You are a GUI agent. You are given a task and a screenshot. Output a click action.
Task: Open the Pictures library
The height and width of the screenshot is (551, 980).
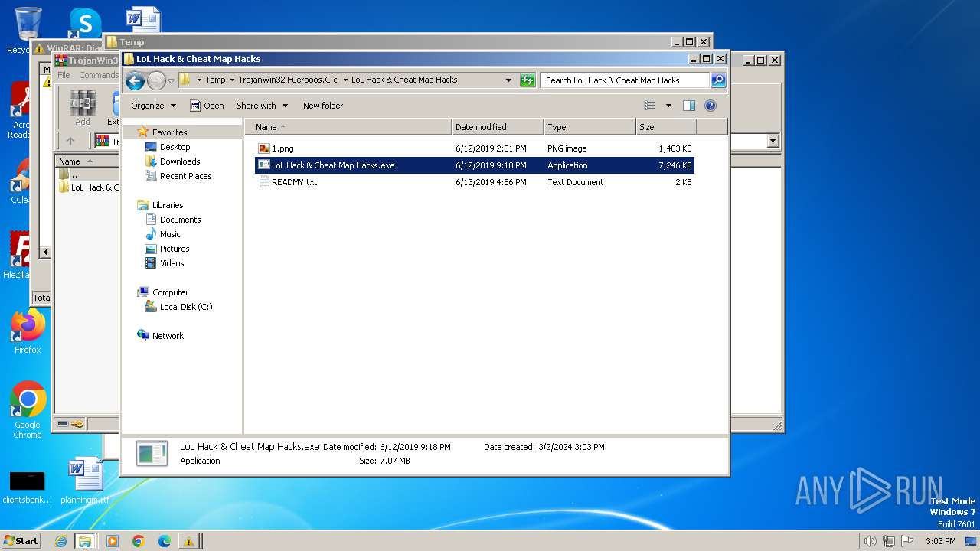click(175, 249)
